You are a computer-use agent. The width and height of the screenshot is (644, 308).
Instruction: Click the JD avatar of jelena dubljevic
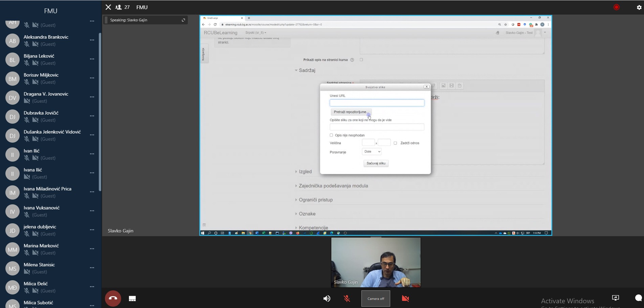[x=13, y=231]
